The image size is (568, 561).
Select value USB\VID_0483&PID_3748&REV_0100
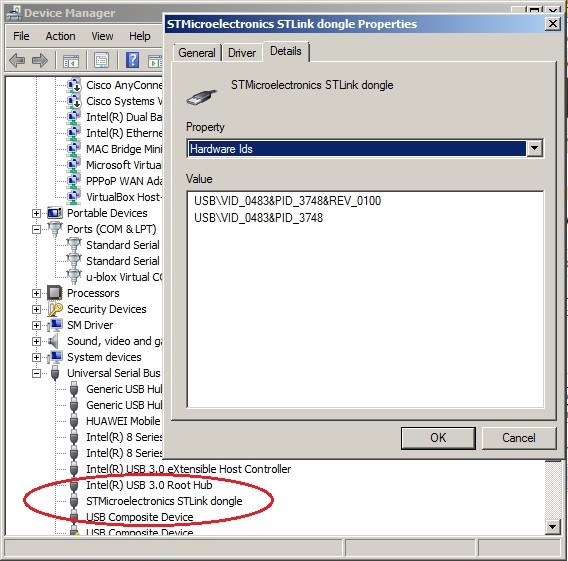(288, 201)
